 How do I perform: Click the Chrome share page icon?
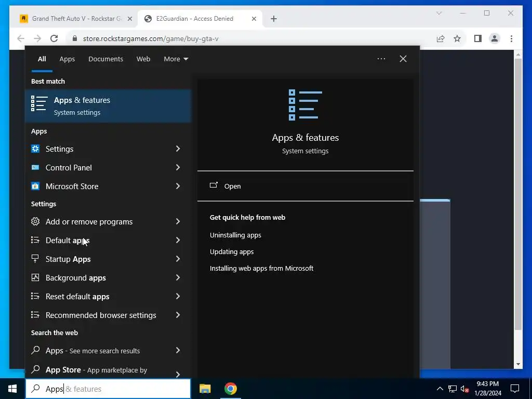coord(441,38)
